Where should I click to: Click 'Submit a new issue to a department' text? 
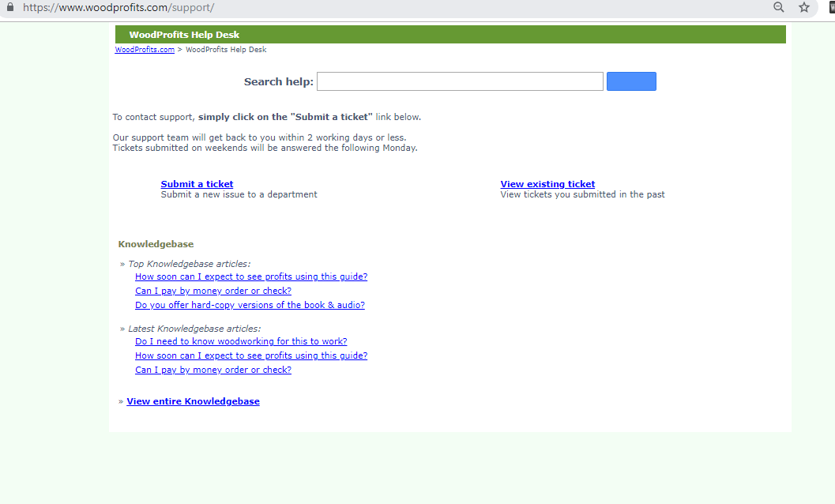click(239, 194)
